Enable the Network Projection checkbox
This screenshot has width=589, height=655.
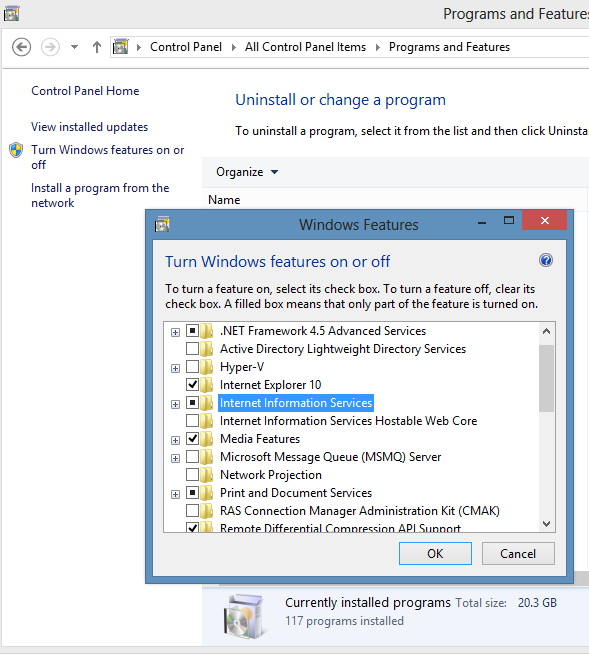(x=192, y=475)
